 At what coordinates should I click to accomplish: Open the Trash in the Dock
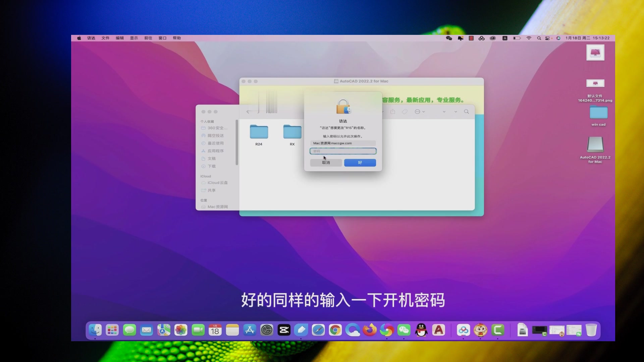click(592, 330)
